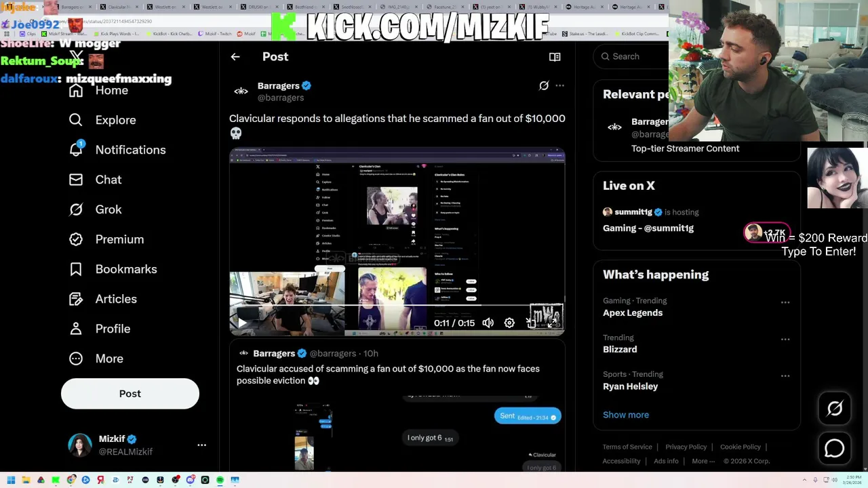Open Blizzard trending topic
Screen dimensions: 868x488
click(x=620, y=350)
